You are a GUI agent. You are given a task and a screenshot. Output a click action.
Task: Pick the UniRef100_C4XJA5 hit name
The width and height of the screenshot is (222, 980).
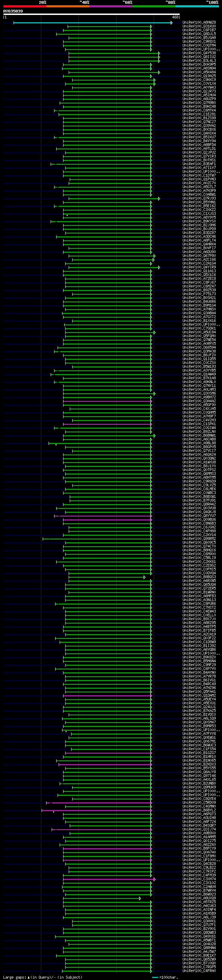[199, 408]
